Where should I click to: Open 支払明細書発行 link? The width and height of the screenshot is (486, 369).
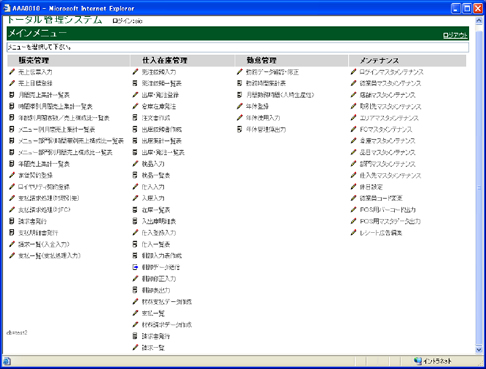coord(38,233)
